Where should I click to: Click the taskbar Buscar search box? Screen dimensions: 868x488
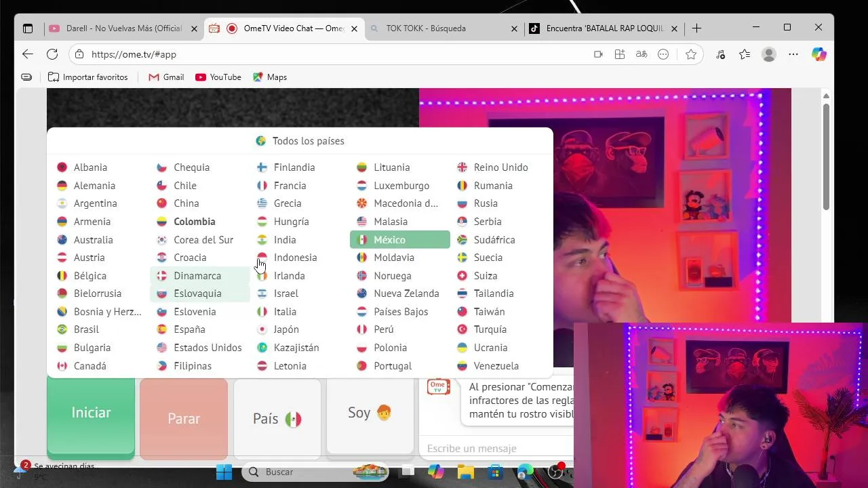[315, 472]
